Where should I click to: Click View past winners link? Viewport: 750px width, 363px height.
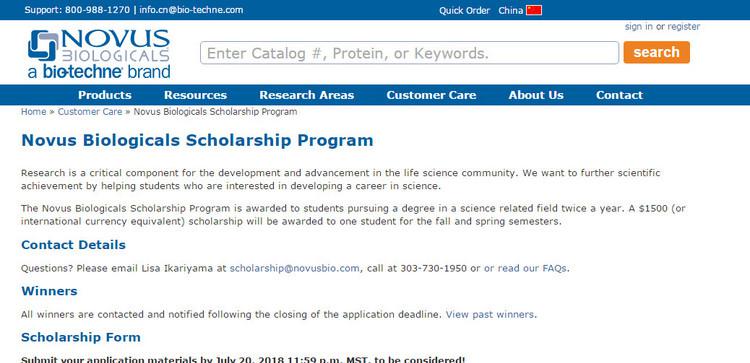pos(490,315)
